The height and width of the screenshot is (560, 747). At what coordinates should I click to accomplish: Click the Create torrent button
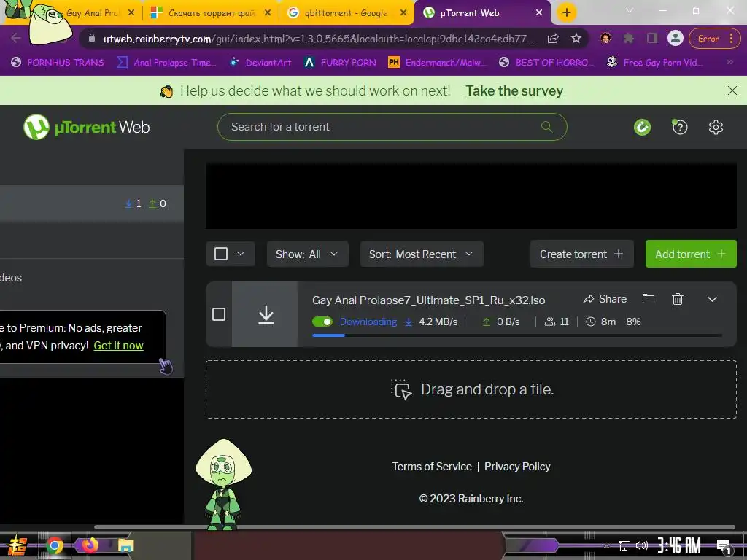581,254
